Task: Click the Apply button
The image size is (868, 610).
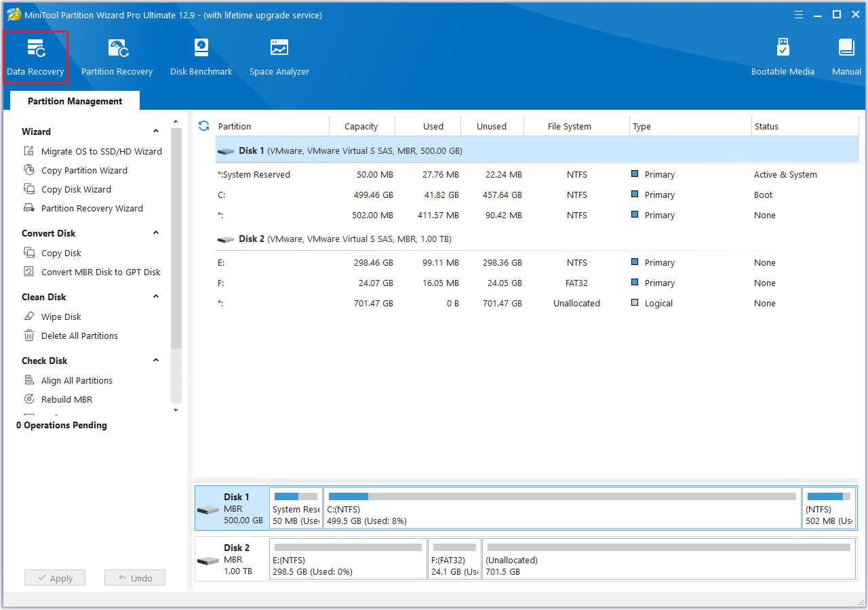Action: (x=55, y=578)
